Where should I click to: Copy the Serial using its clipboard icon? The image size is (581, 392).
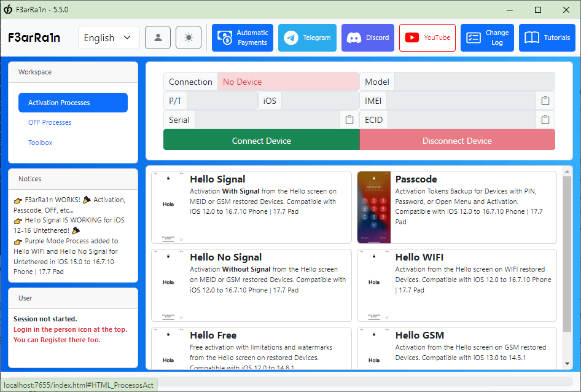[x=348, y=119]
